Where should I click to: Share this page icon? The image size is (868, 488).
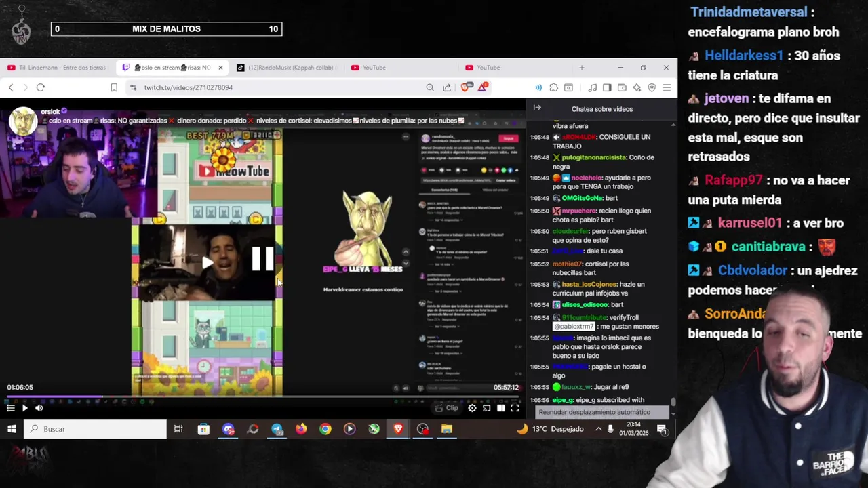(x=447, y=87)
